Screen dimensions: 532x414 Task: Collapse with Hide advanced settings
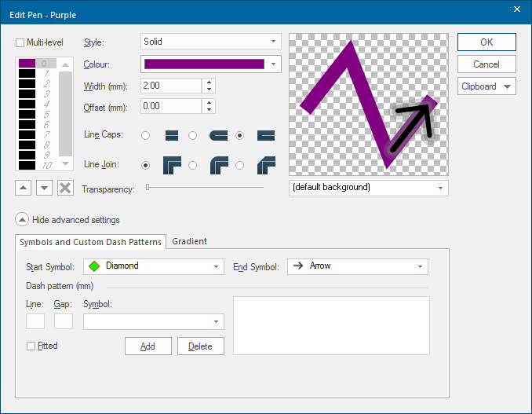67,220
